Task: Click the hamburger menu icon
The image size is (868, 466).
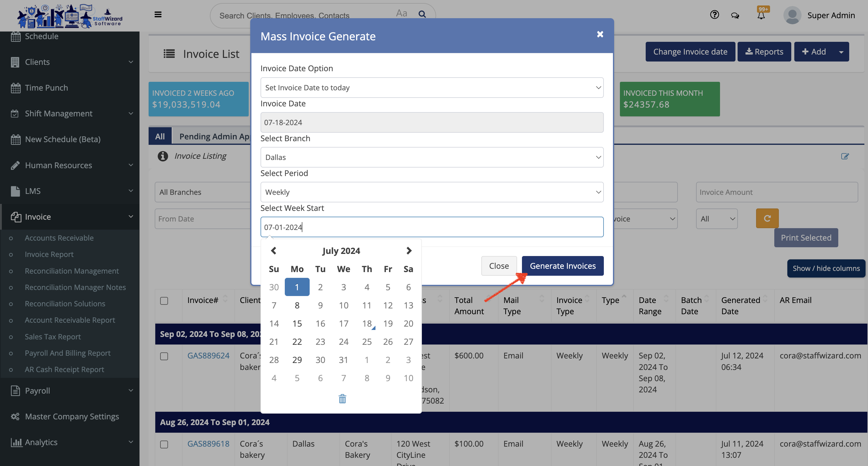Action: (x=158, y=15)
